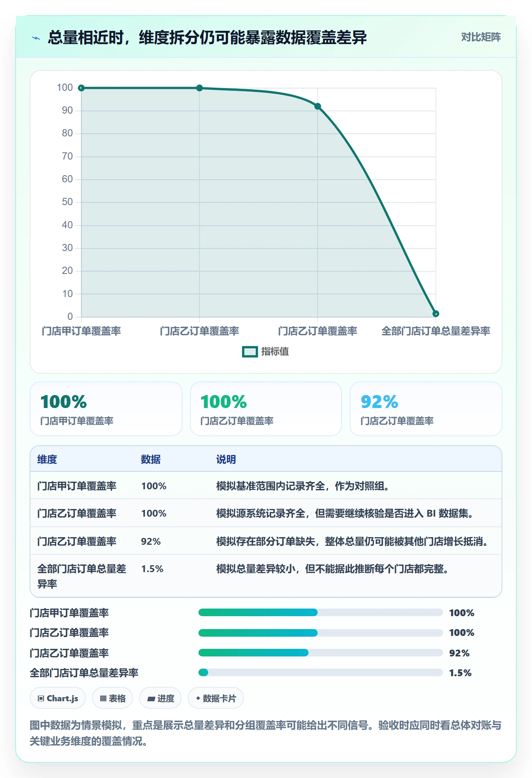Click the 1.5% value in the table
Viewport: 532px width, 778px height.
(152, 569)
